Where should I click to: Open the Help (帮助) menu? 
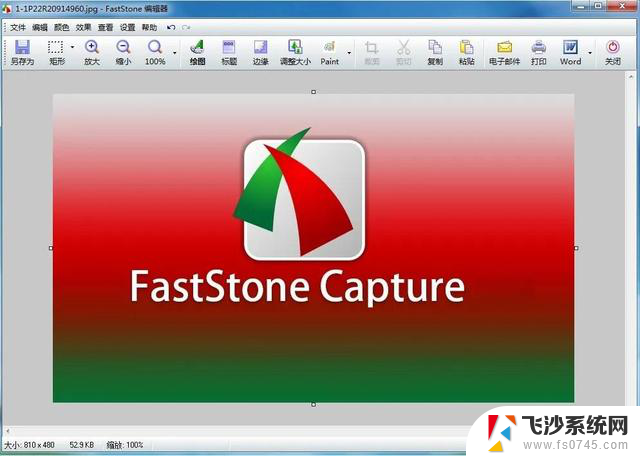[149, 27]
